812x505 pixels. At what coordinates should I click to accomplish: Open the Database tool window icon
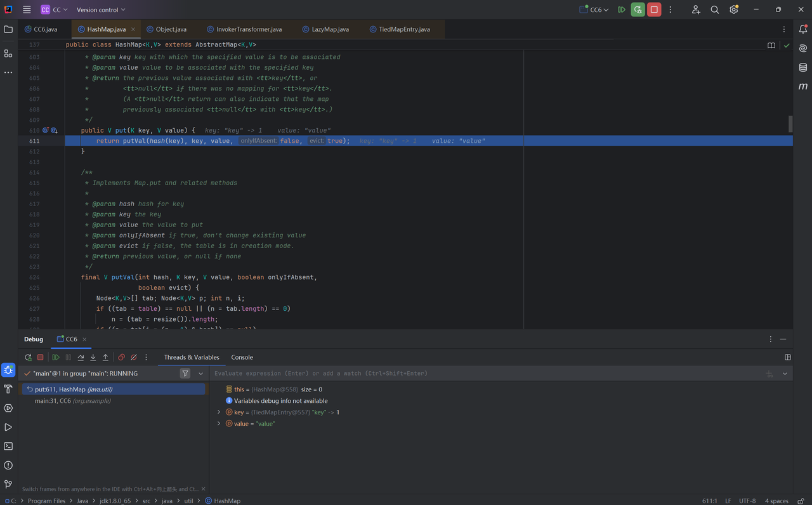(803, 67)
